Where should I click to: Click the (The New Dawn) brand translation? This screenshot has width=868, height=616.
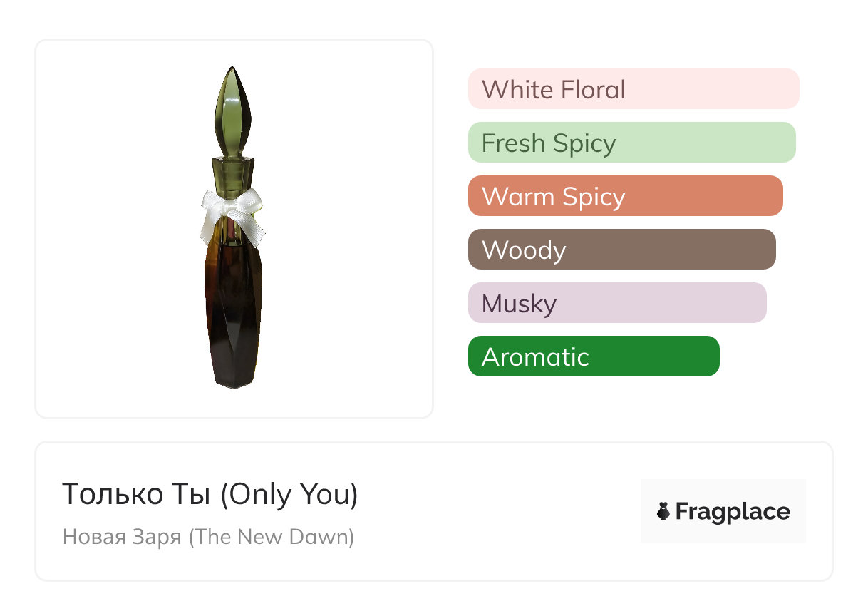[272, 536]
